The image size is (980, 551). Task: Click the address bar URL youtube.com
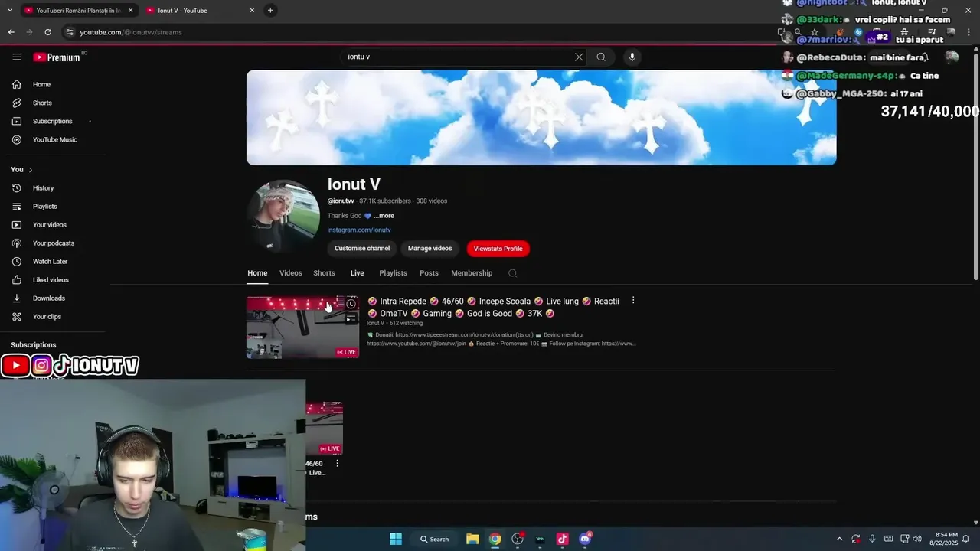click(131, 32)
